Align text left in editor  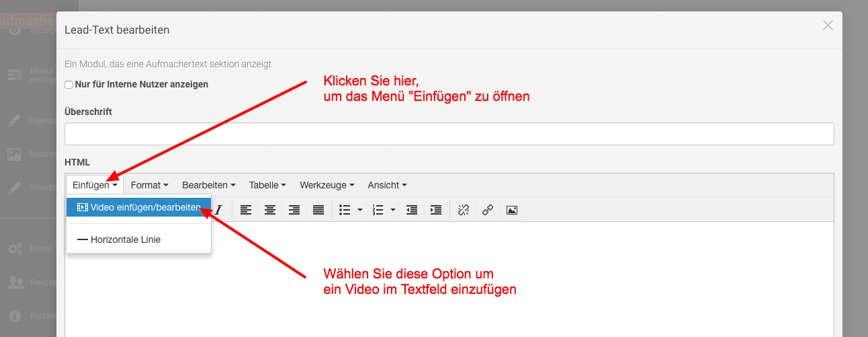pyautogui.click(x=246, y=210)
